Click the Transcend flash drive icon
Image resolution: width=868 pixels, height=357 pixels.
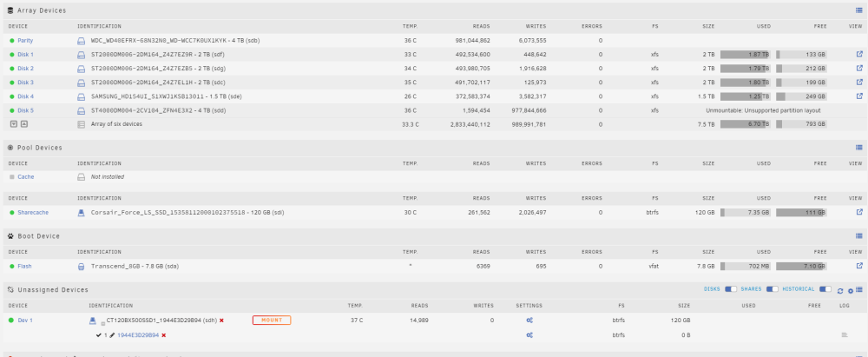(x=81, y=267)
